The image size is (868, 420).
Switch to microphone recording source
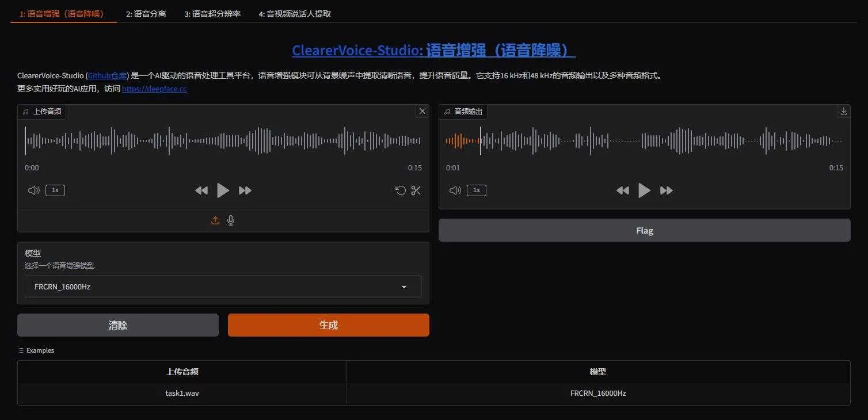click(231, 220)
